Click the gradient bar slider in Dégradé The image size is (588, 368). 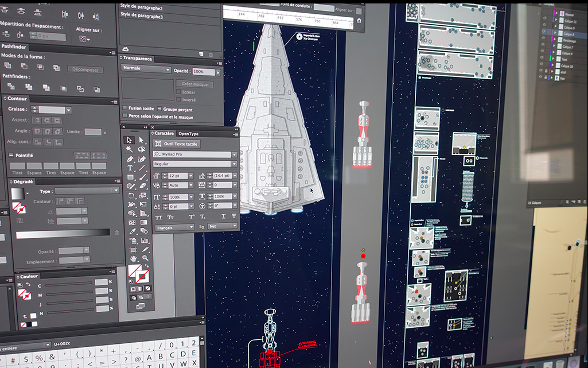click(63, 234)
